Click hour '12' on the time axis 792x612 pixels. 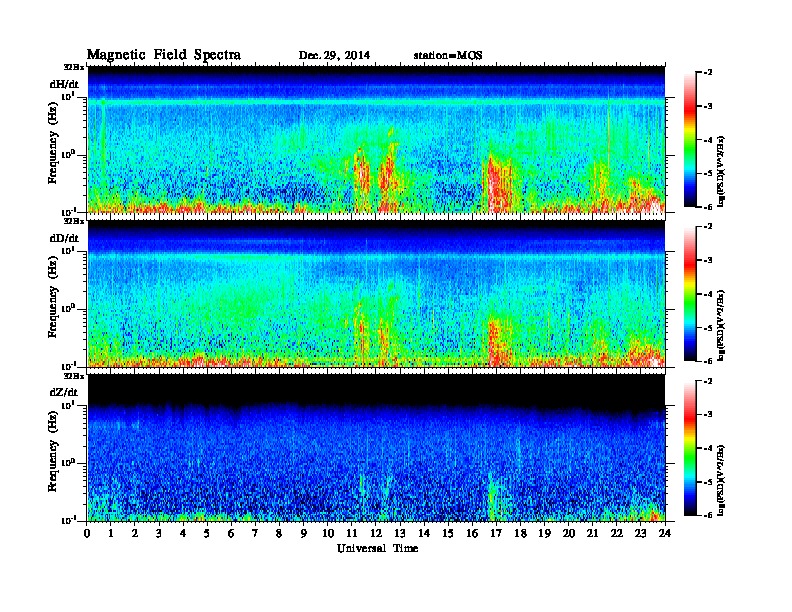[x=376, y=534]
